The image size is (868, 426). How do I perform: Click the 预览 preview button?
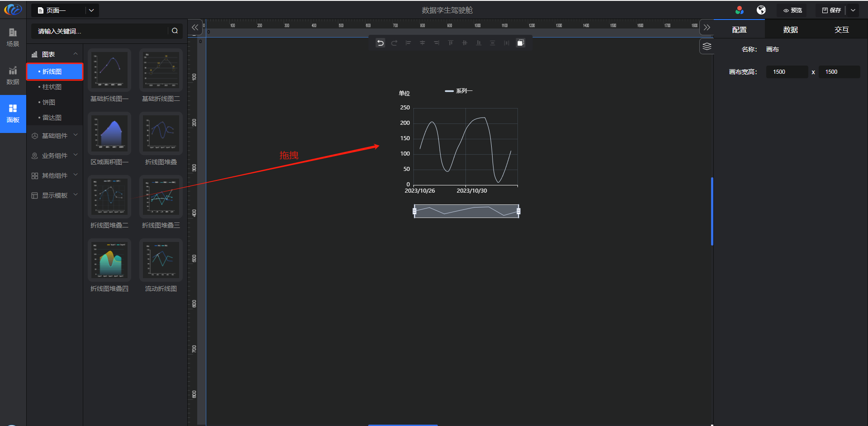(x=792, y=10)
